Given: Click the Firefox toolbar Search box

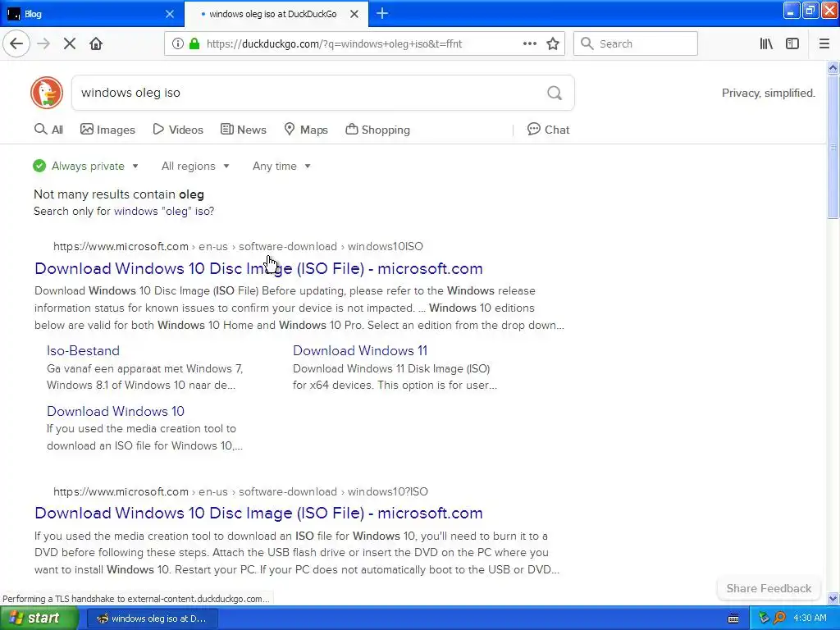Looking at the screenshot, I should click(x=636, y=43).
